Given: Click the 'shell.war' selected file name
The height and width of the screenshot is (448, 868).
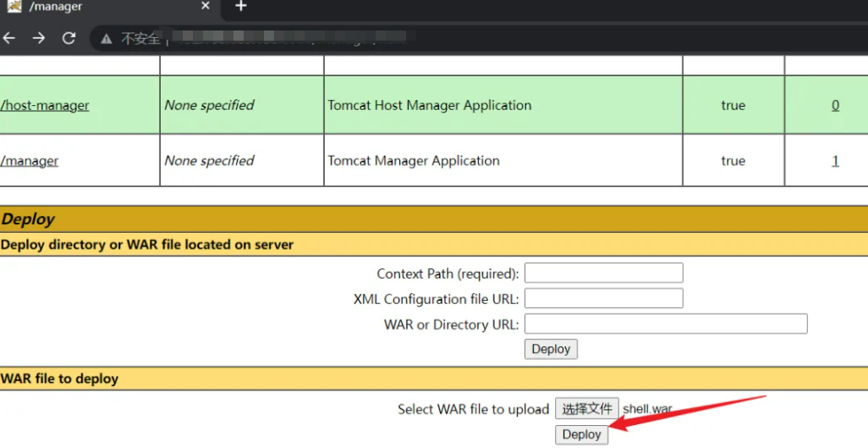Looking at the screenshot, I should pyautogui.click(x=648, y=409).
